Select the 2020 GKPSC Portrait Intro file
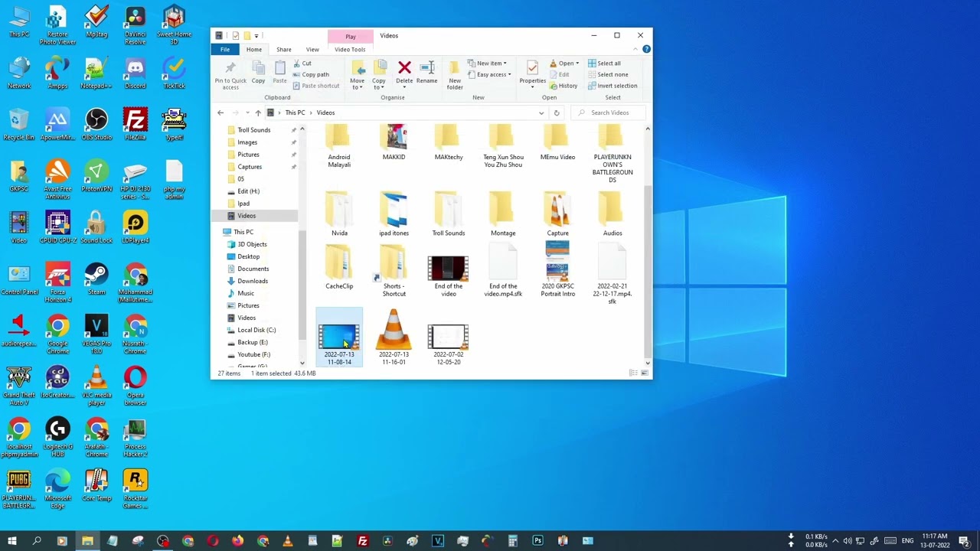The width and height of the screenshot is (980, 551). 557,269
